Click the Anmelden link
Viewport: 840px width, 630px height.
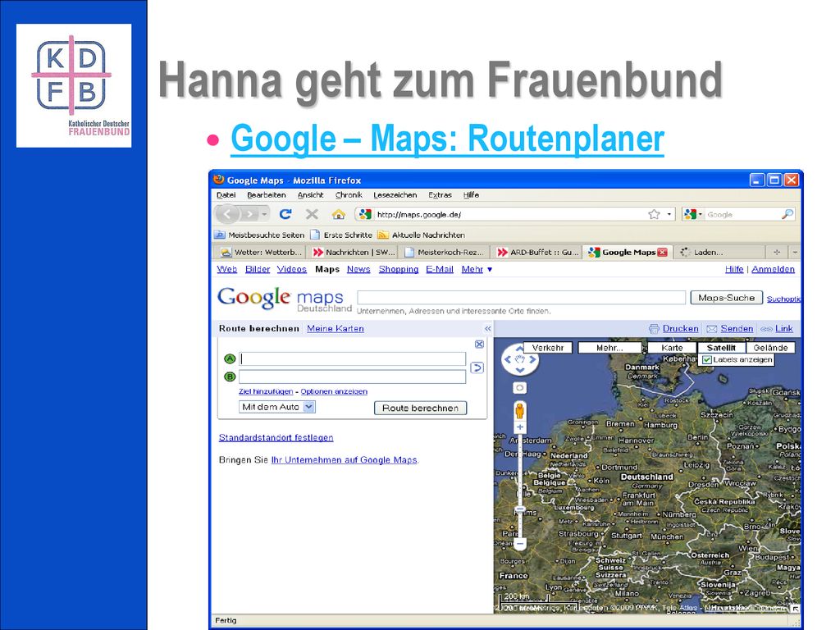[x=773, y=269]
